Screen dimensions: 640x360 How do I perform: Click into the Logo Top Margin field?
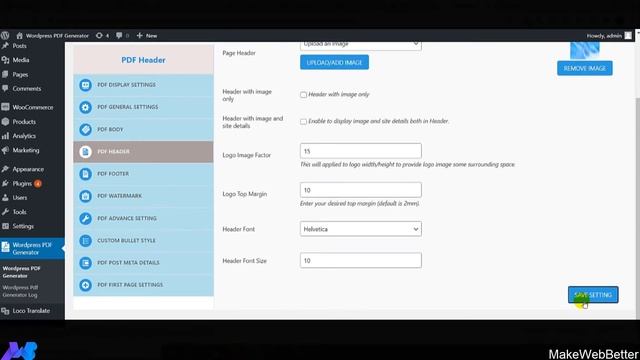[x=361, y=190]
